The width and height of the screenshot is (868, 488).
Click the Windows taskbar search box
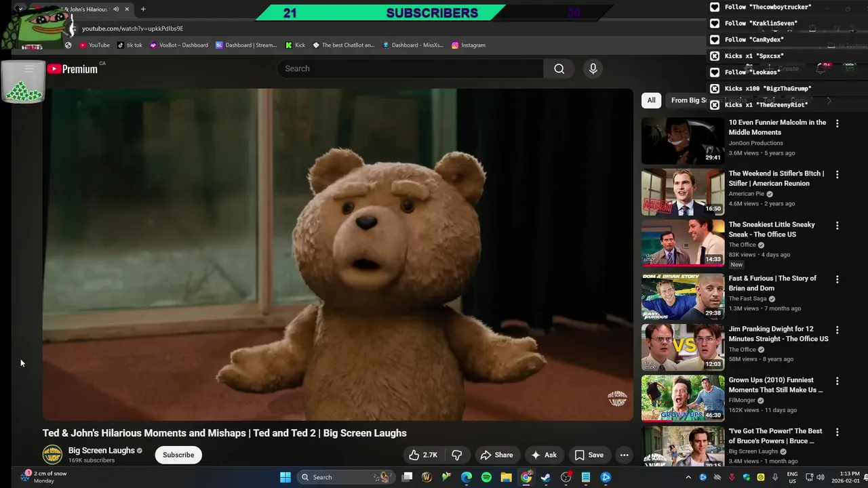pos(348,477)
